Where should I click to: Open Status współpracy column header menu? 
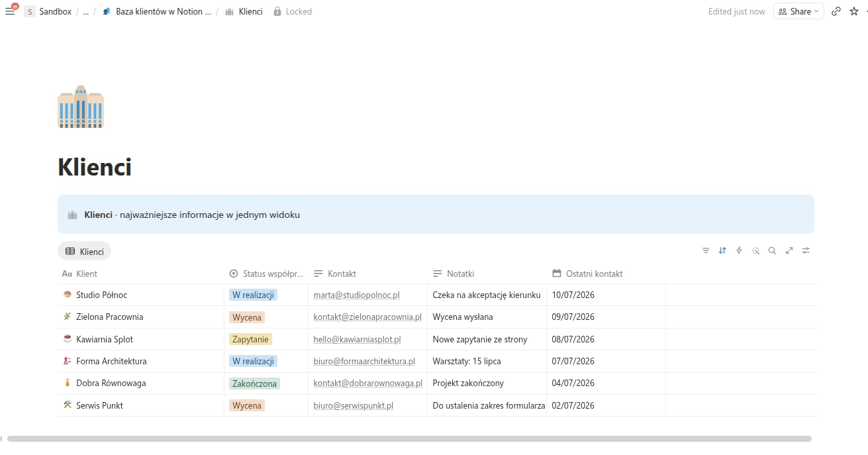click(266, 274)
